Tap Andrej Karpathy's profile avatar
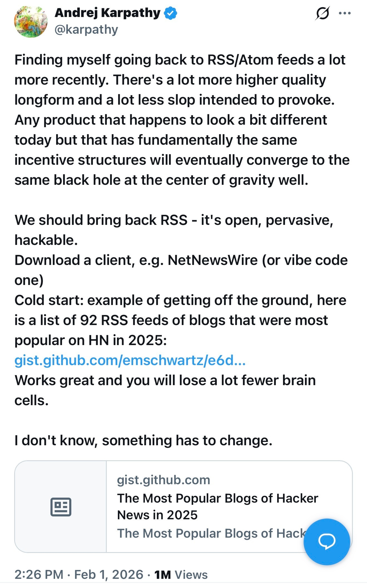 click(x=31, y=22)
